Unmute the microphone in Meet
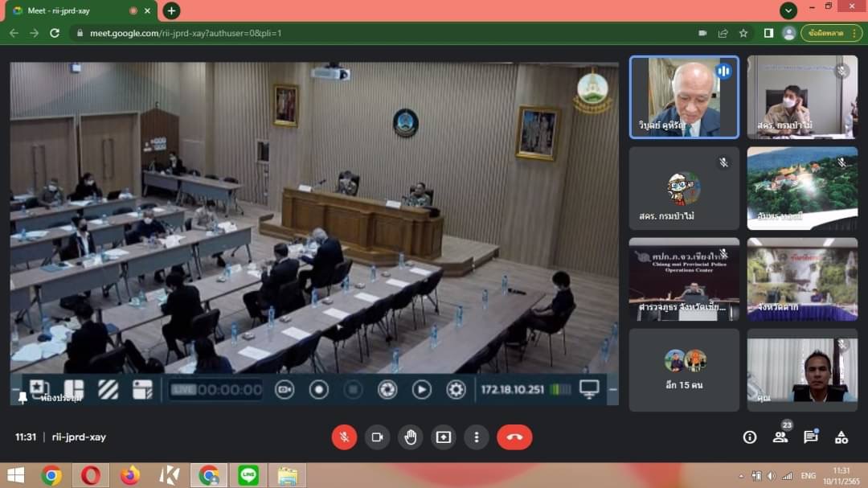The width and height of the screenshot is (868, 488). coord(344,437)
